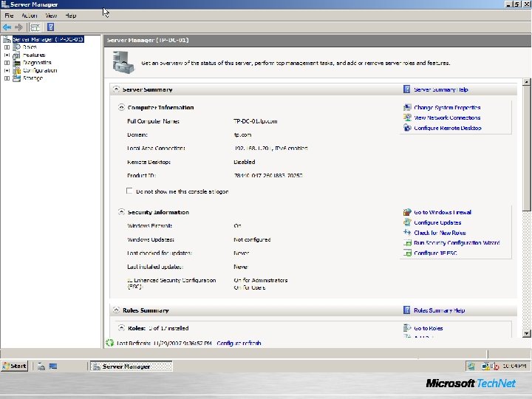Image resolution: width=532 pixels, height=399 pixels.
Task: Click the Check for New Roles link
Action: (440, 233)
